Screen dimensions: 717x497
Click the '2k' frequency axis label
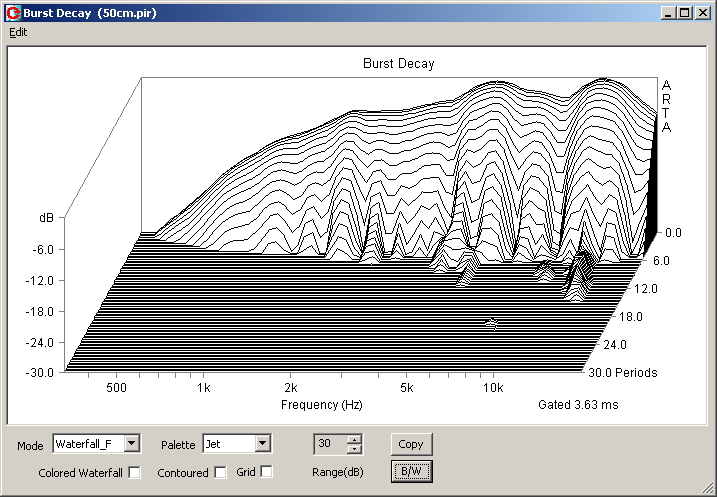pos(291,388)
